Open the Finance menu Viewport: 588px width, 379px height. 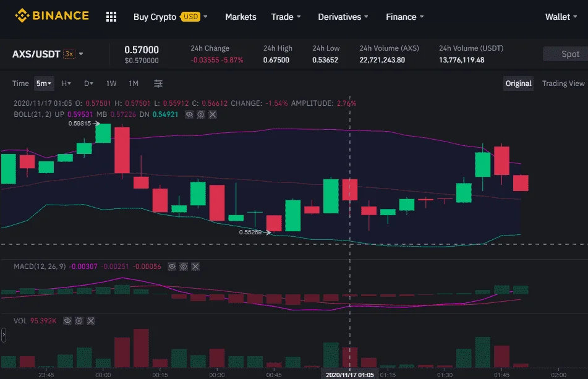click(404, 17)
